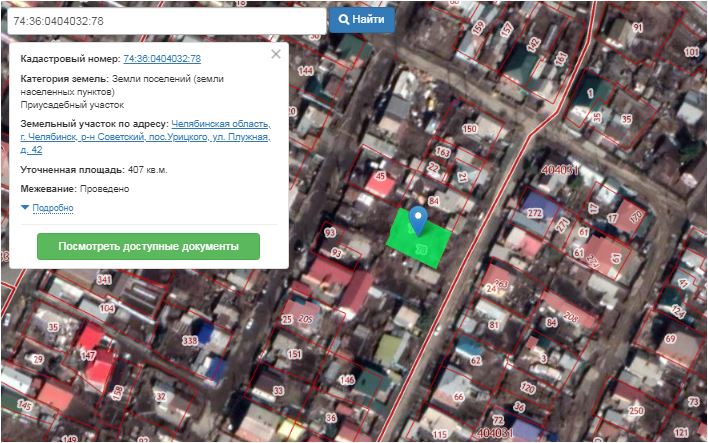Click Посмотреть доступные документы button

pyautogui.click(x=148, y=246)
